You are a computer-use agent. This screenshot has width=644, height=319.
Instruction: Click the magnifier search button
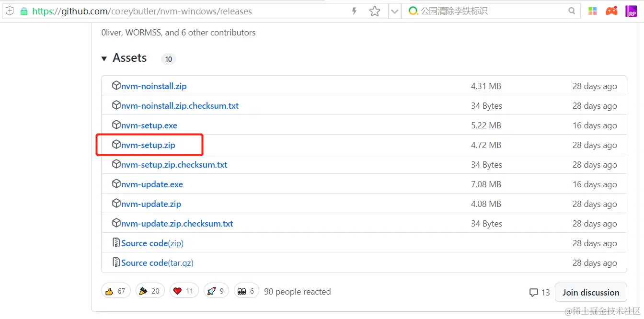[572, 11]
